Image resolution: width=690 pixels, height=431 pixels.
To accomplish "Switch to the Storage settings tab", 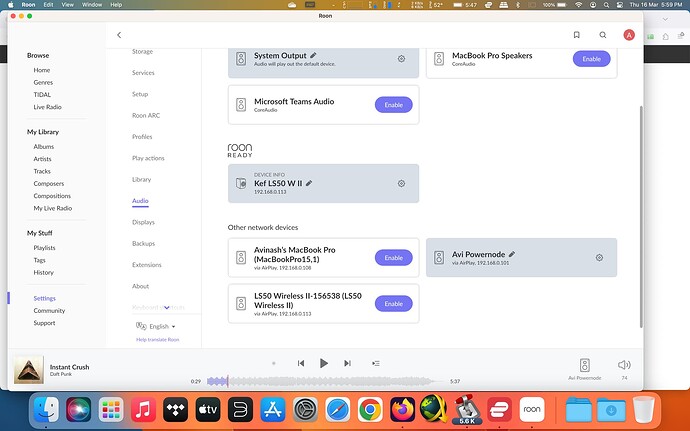I will pyautogui.click(x=143, y=52).
